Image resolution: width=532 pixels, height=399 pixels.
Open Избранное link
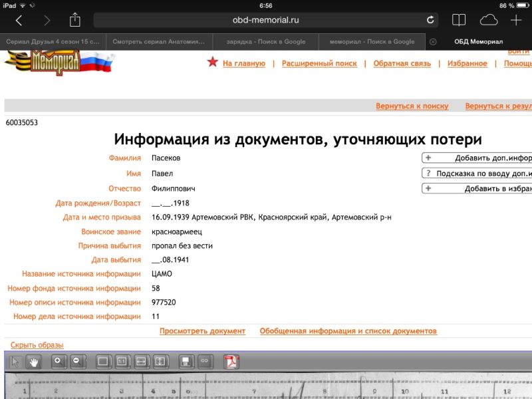(467, 63)
